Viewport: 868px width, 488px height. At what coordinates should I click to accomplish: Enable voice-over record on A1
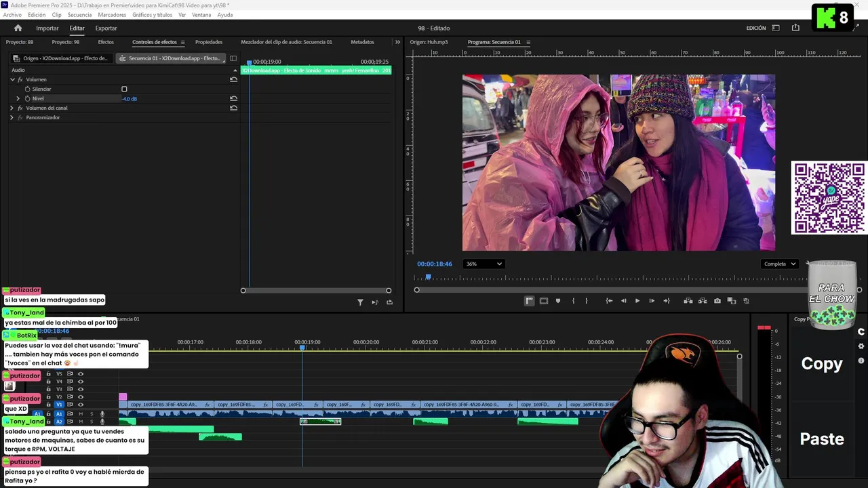click(x=102, y=413)
